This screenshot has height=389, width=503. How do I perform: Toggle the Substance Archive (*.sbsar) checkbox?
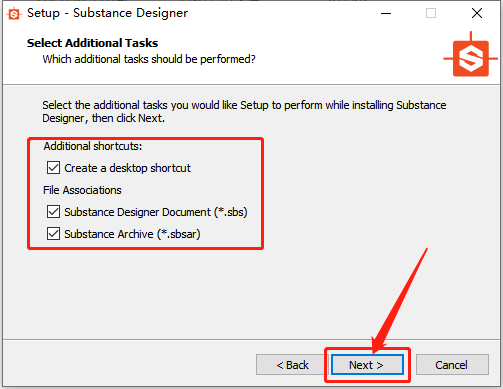(x=53, y=234)
